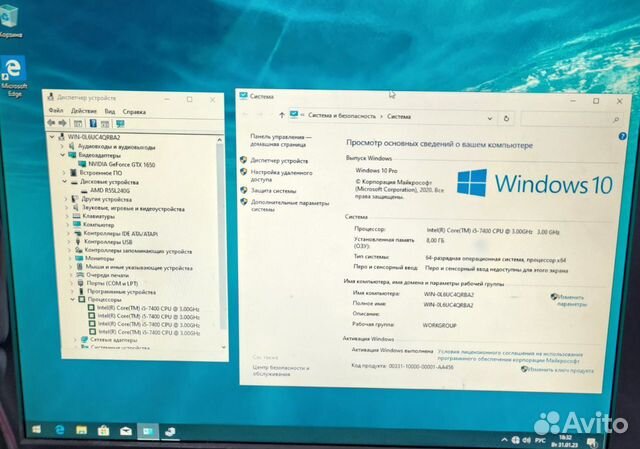Expand the Другие устройства node
Image resolution: width=640 pixels, height=449 pixels.
coord(66,199)
